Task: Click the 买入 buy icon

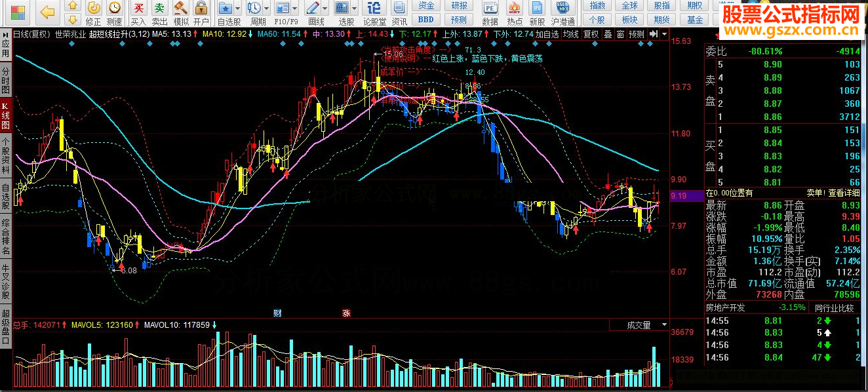Action: pyautogui.click(x=138, y=8)
